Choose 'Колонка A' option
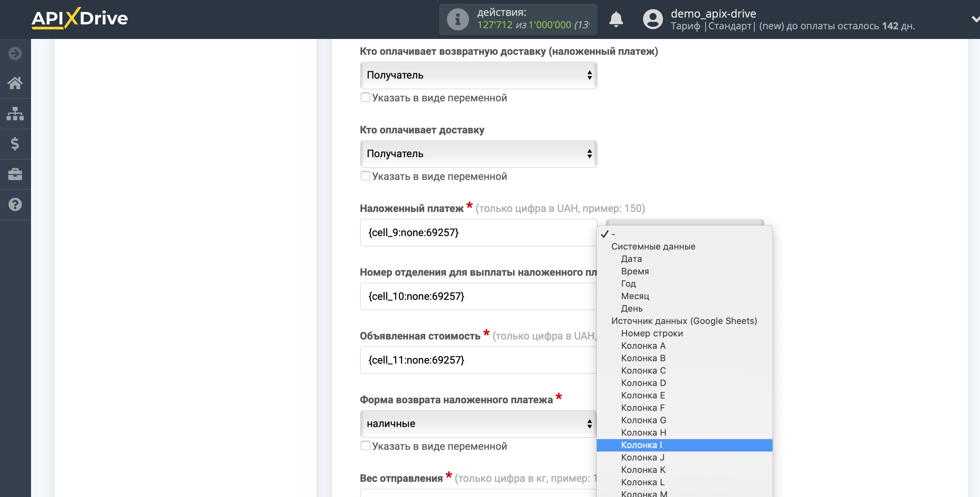This screenshot has width=980, height=497. [x=684, y=346]
